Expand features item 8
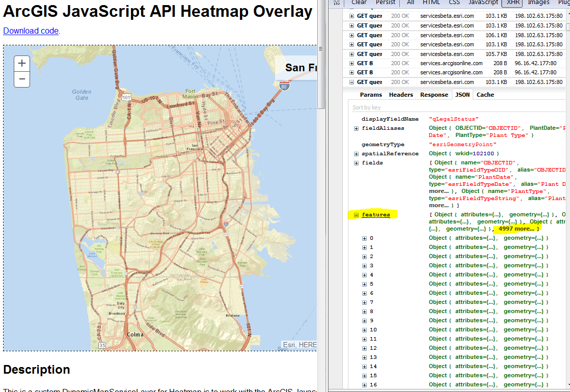The image size is (570, 392). point(364,312)
